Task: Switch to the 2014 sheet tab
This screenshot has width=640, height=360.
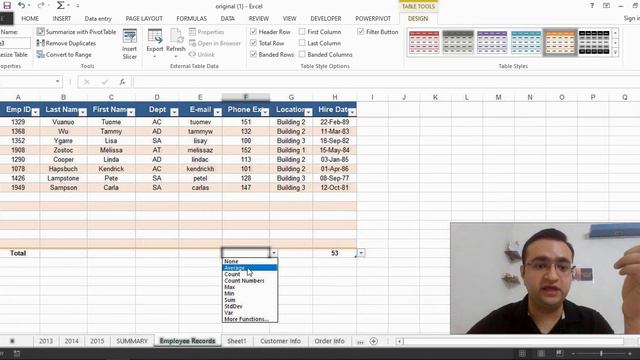Action: pyautogui.click(x=71, y=341)
